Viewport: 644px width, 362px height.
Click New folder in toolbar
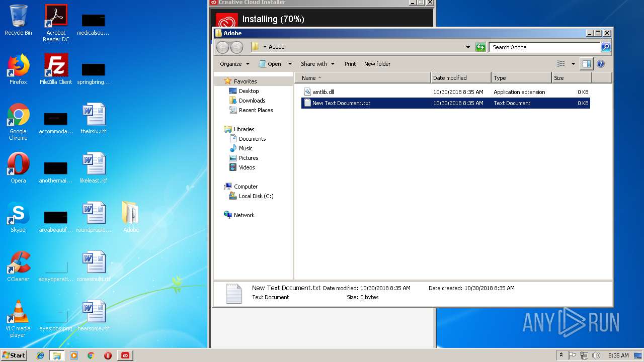click(x=377, y=64)
